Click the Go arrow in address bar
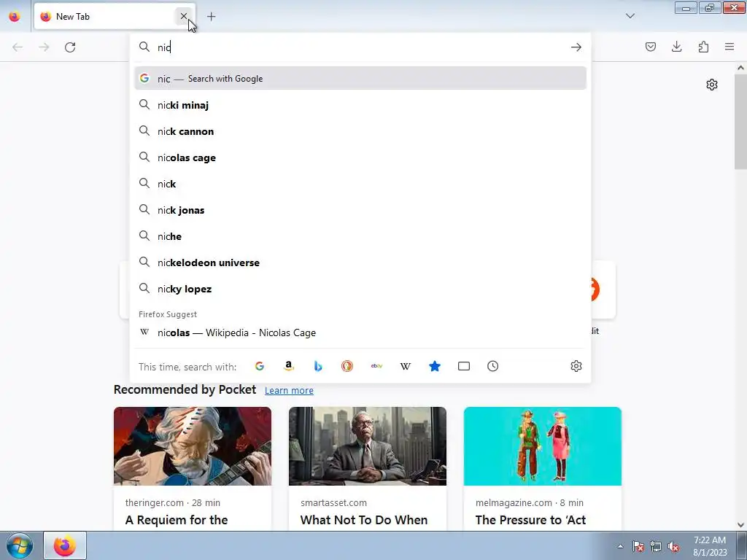The image size is (747, 560). [576, 47]
